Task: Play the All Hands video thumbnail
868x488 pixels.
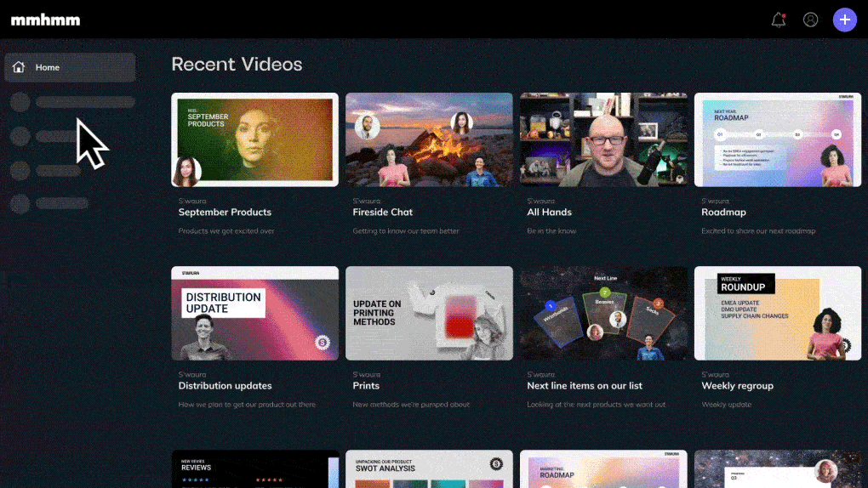Action: click(x=603, y=139)
